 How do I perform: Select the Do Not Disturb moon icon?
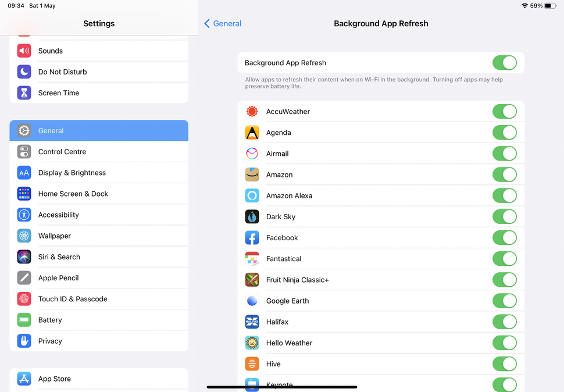(24, 72)
